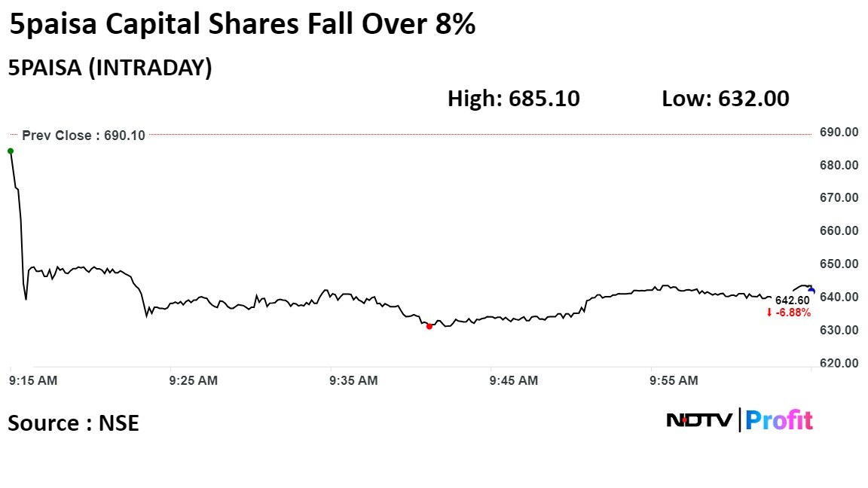
Task: Select the 9:55 AM time axis label
Action: pos(674,381)
